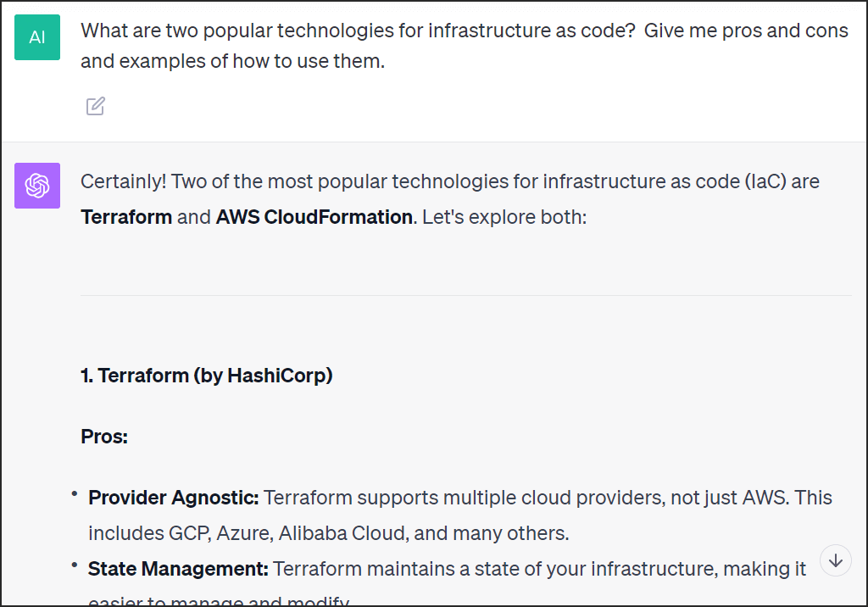Click the bold State Management: label
Viewport: 868px width, 607px height.
(x=178, y=569)
